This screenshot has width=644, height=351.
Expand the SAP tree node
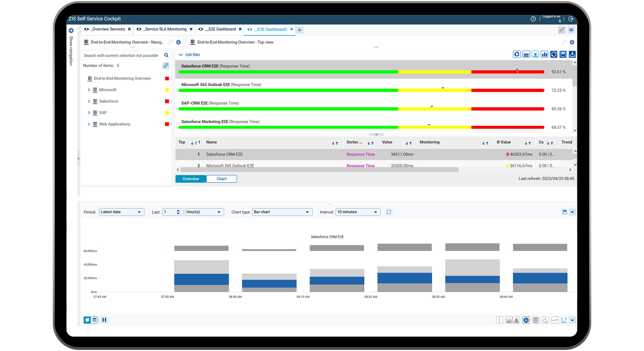click(x=89, y=113)
